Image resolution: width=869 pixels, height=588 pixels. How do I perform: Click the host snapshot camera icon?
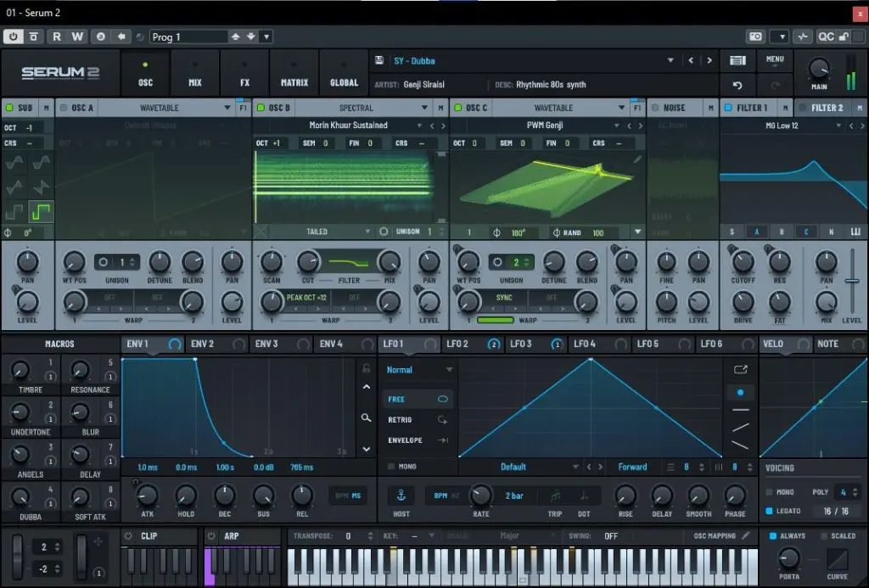(x=755, y=36)
